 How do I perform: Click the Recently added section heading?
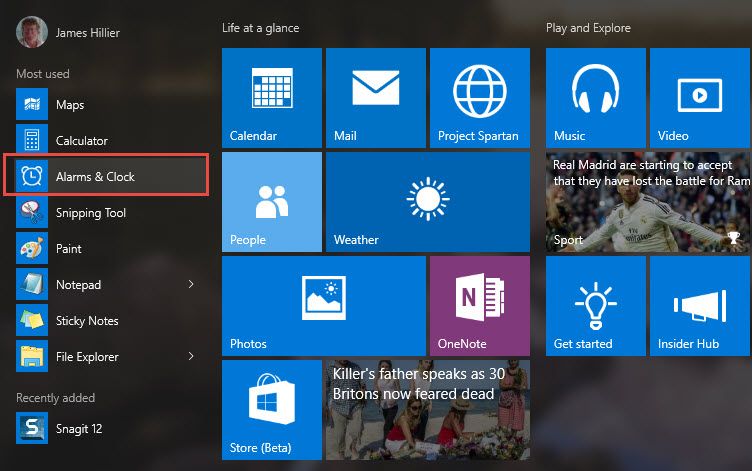(56, 398)
